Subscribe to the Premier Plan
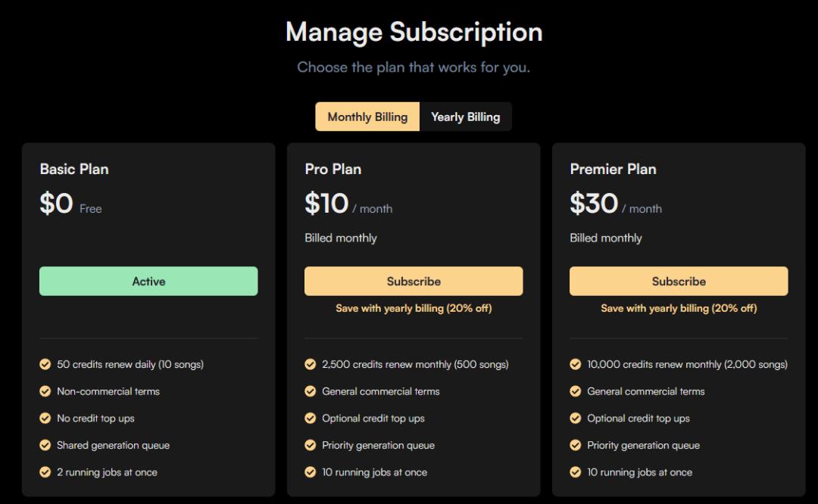The image size is (818, 504). (x=679, y=282)
